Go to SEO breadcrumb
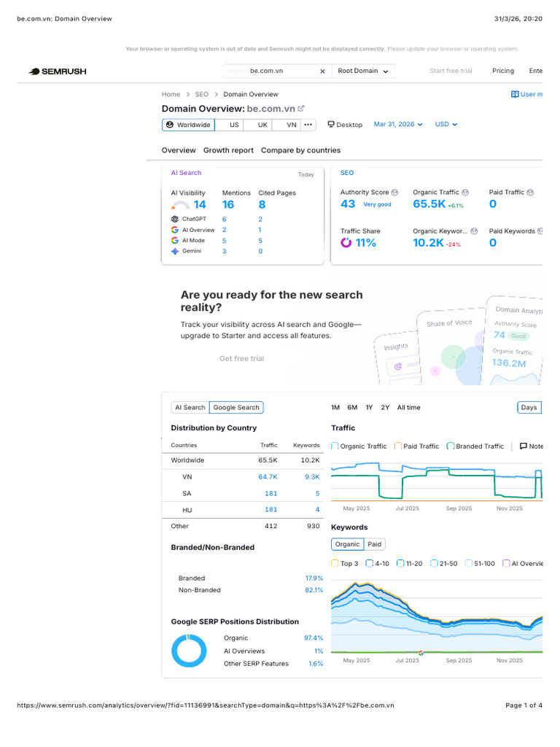This screenshot has height=747, width=560. click(x=202, y=94)
